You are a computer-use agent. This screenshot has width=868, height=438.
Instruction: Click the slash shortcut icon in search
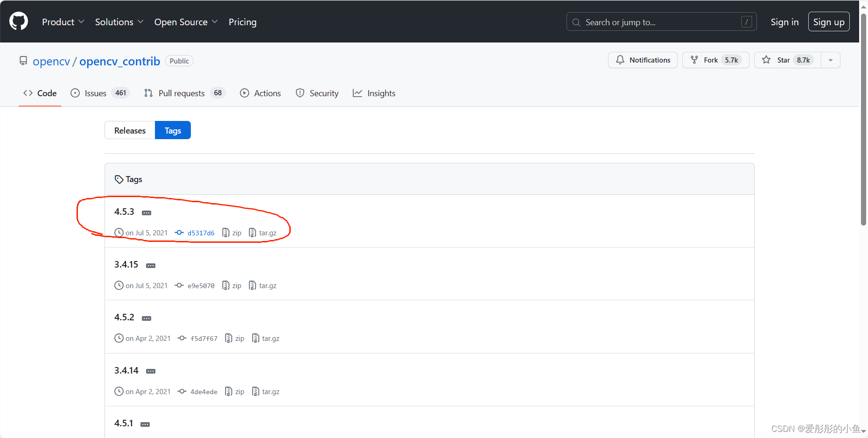click(x=746, y=22)
